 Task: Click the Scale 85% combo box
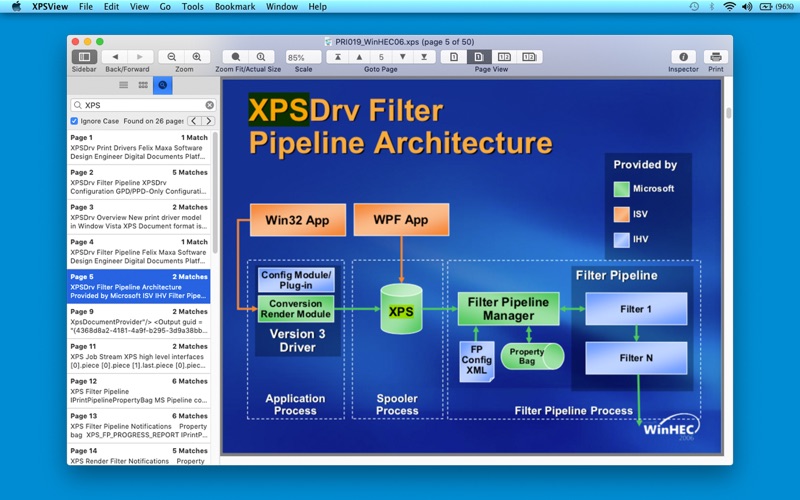304,57
